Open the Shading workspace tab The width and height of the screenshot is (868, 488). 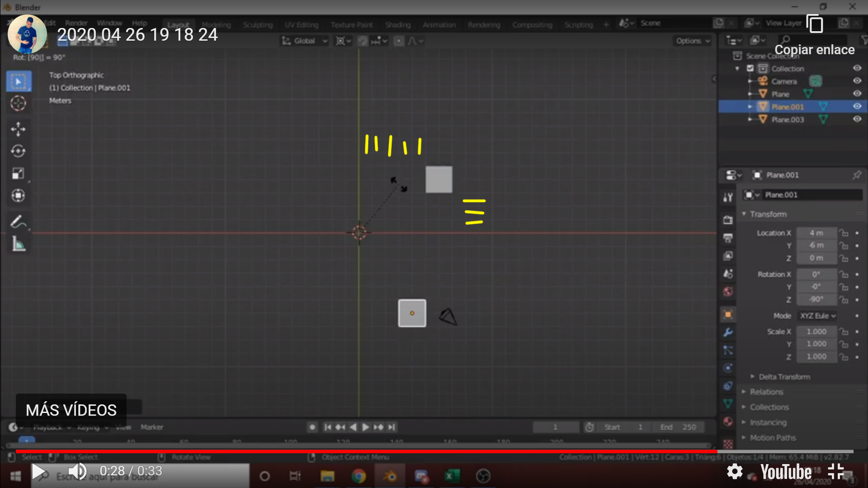click(x=398, y=25)
